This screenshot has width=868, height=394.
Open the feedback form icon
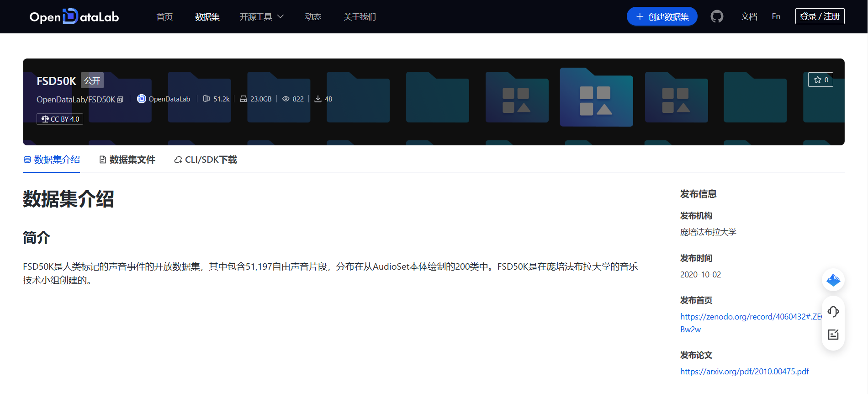click(x=833, y=335)
